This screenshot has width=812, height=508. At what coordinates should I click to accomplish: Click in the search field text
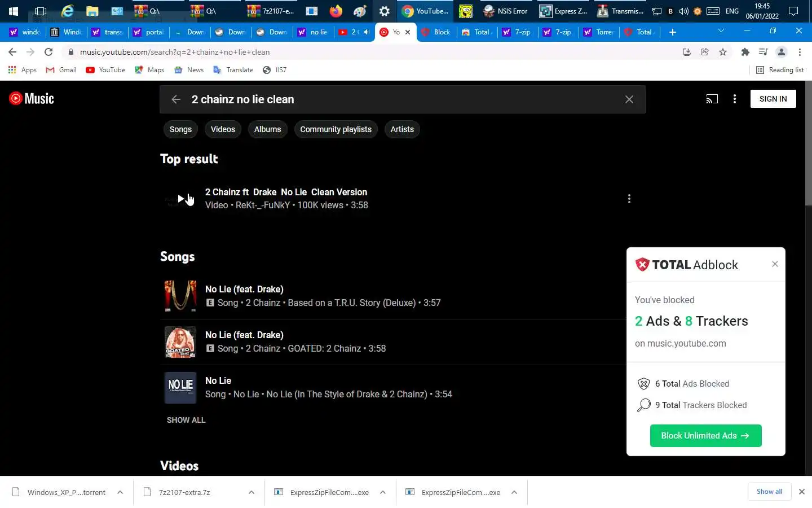242,99
